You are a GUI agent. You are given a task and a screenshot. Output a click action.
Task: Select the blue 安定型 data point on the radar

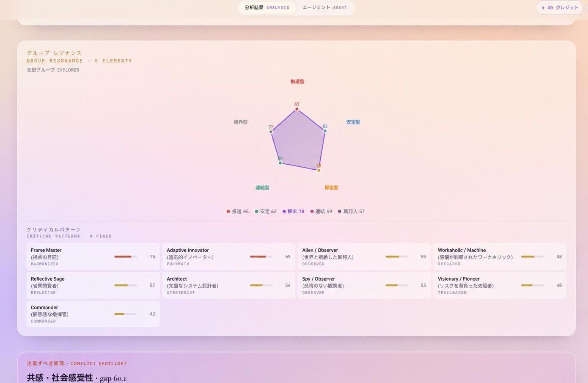[325, 131]
